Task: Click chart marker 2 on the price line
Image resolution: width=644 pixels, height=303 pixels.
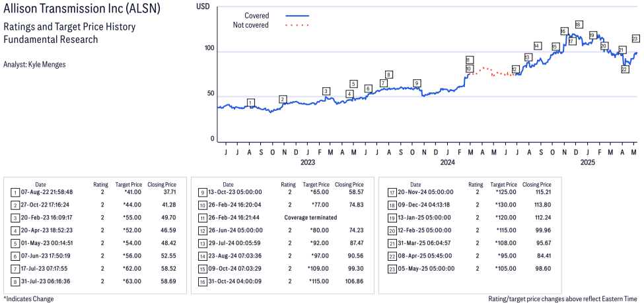Action: (x=283, y=99)
